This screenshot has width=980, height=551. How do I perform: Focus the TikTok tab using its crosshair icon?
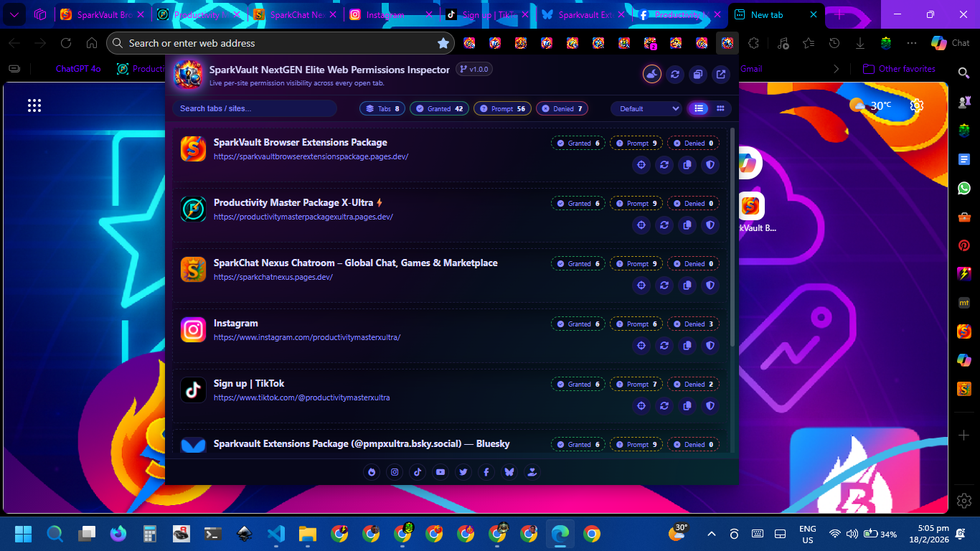tap(641, 406)
